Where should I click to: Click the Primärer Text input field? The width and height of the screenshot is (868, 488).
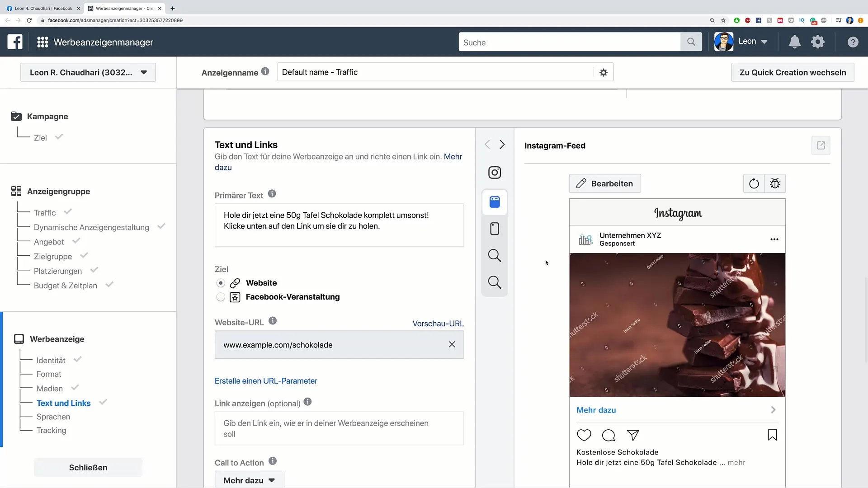tap(339, 225)
